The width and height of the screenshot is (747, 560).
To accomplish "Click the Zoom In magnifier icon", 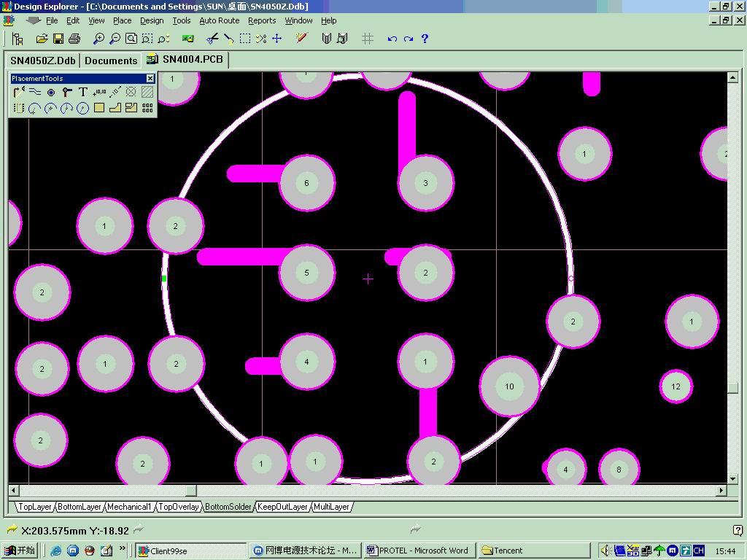I will (98, 39).
